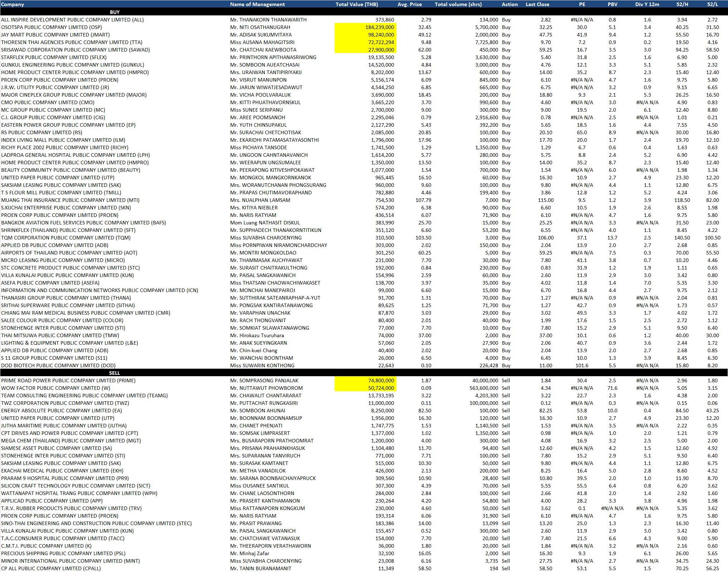Select T.R.V. RUBBER PRODUCTS company cell

tap(71, 508)
